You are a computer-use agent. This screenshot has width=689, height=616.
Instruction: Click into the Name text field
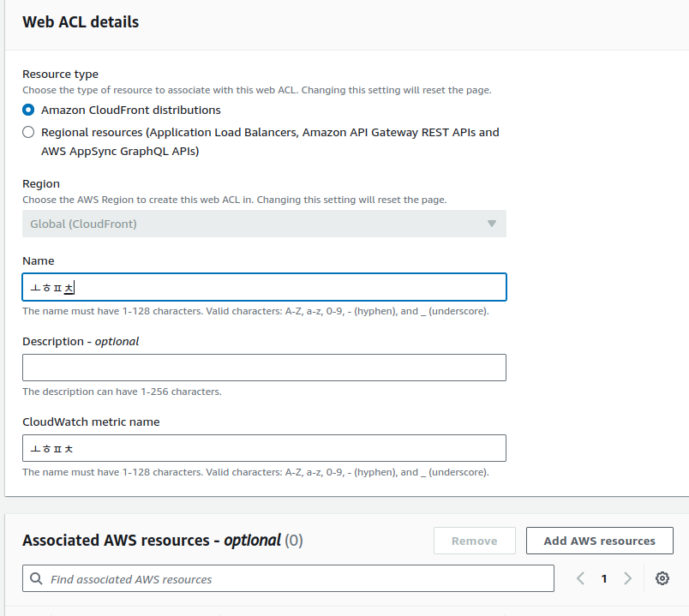[264, 287]
